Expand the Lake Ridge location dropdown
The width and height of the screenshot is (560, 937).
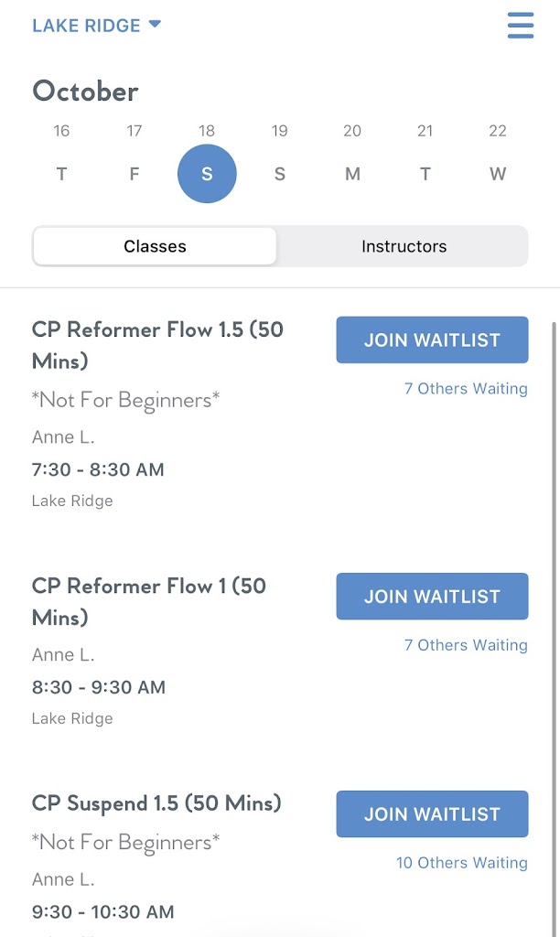click(96, 26)
